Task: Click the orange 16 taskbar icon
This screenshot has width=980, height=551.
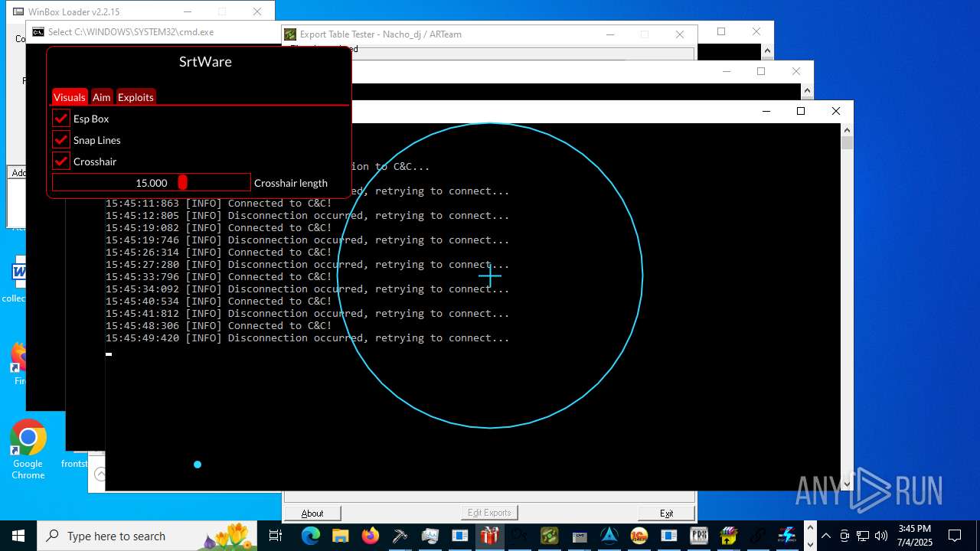Action: [639, 536]
